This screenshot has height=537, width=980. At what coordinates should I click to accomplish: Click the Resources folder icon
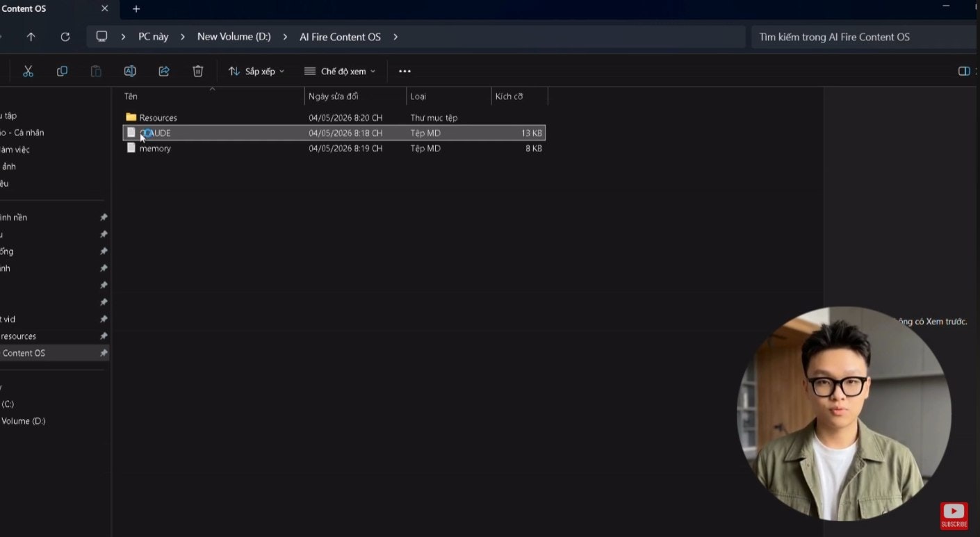click(x=131, y=117)
